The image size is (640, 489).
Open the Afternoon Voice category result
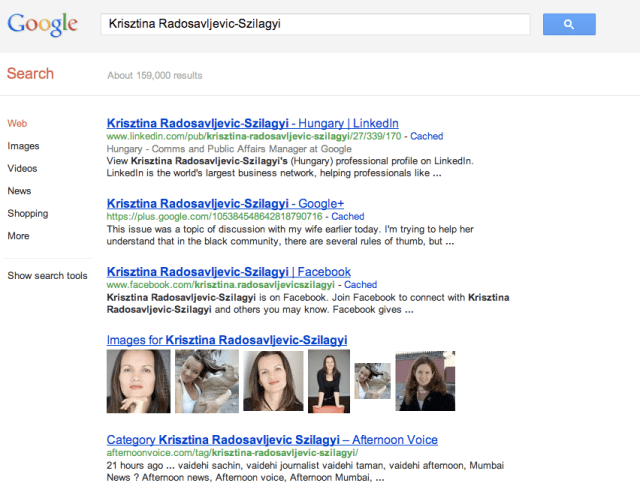click(x=272, y=440)
